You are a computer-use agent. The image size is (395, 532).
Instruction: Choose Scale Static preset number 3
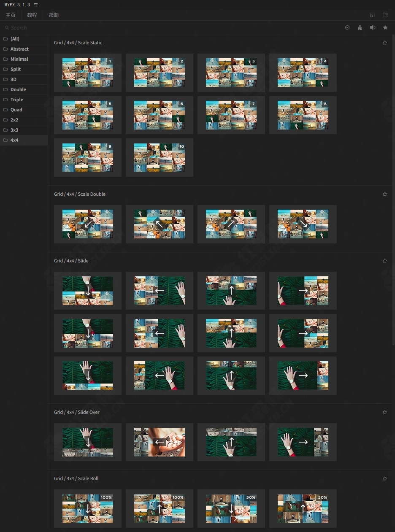pyautogui.click(x=231, y=73)
